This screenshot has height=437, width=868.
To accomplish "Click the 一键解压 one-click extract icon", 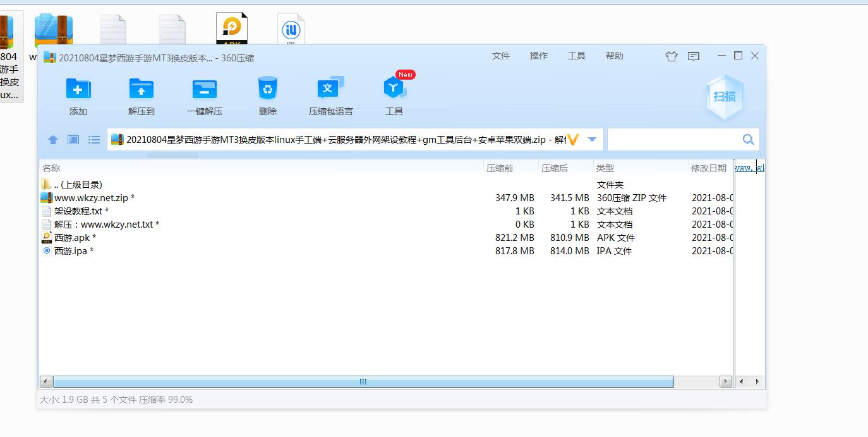I will pyautogui.click(x=204, y=89).
